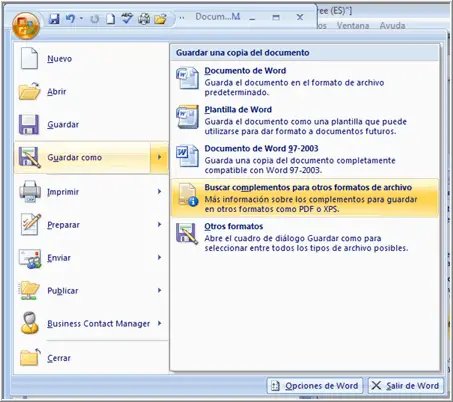Click the Documento de Word 97-2003 icon
Viewport: 453px width, 402px height.
(x=187, y=156)
